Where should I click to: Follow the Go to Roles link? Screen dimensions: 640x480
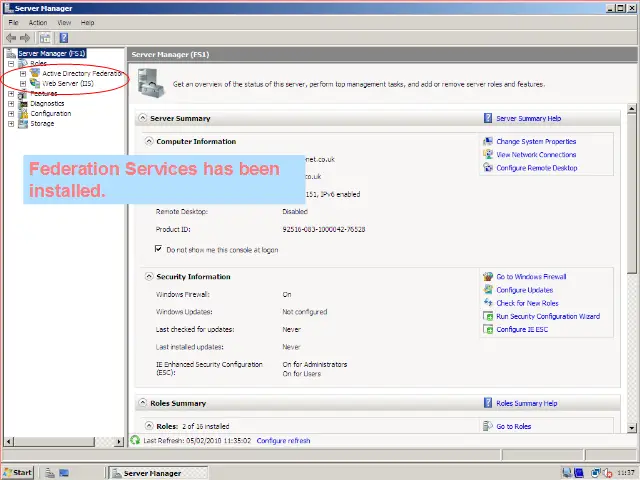[x=513, y=426]
